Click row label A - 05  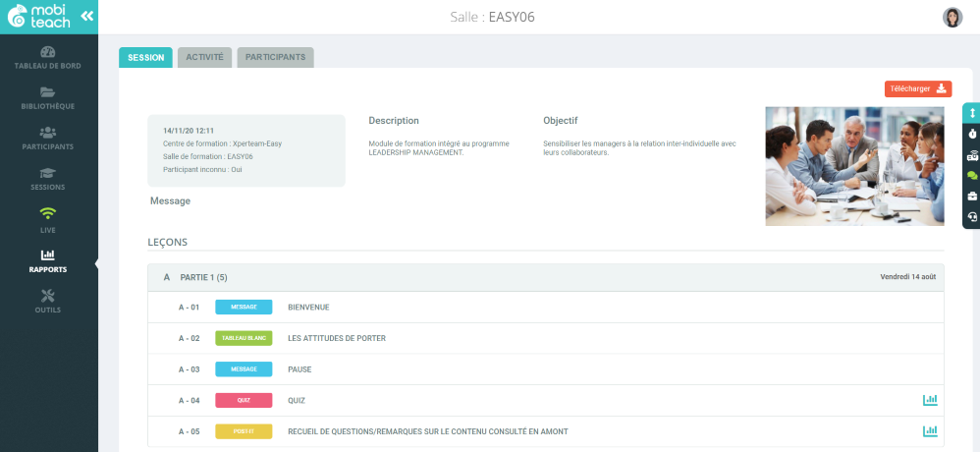pyautogui.click(x=189, y=432)
